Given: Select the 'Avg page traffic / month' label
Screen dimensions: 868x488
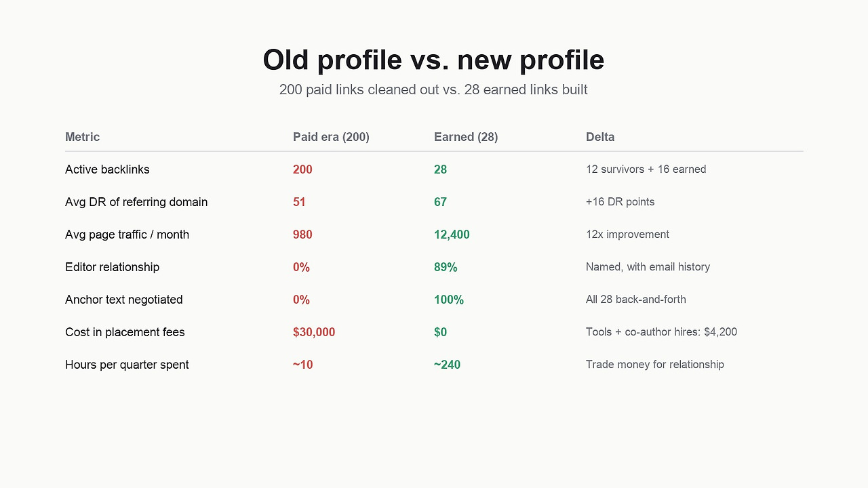Looking at the screenshot, I should pyautogui.click(x=127, y=235).
